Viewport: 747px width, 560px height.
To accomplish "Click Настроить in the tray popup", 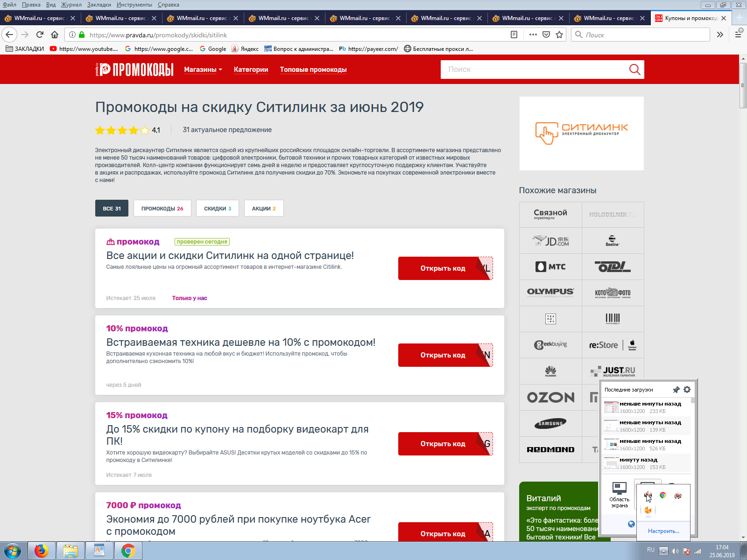I will tap(663, 531).
